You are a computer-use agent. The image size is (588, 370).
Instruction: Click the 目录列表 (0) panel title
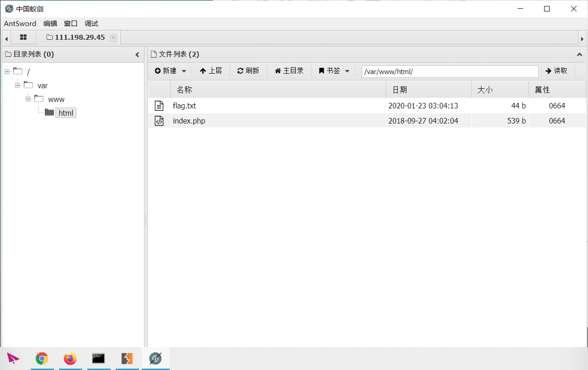[x=33, y=54]
